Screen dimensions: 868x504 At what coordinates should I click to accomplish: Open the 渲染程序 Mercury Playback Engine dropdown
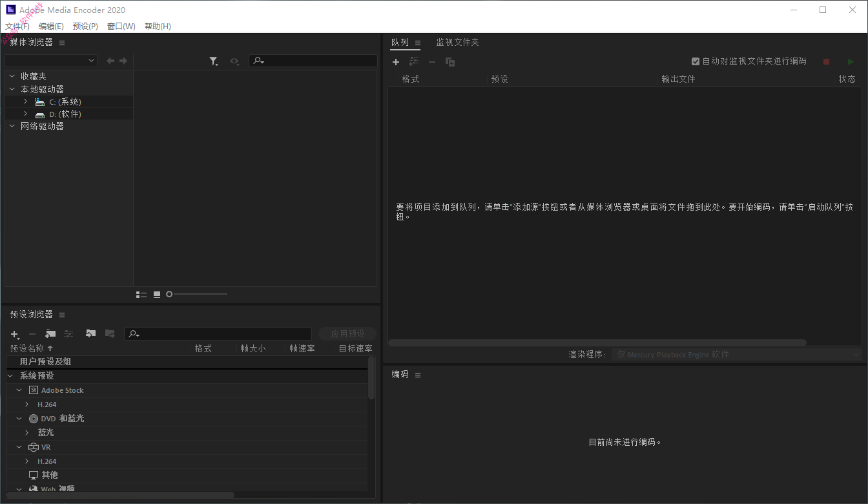click(736, 354)
